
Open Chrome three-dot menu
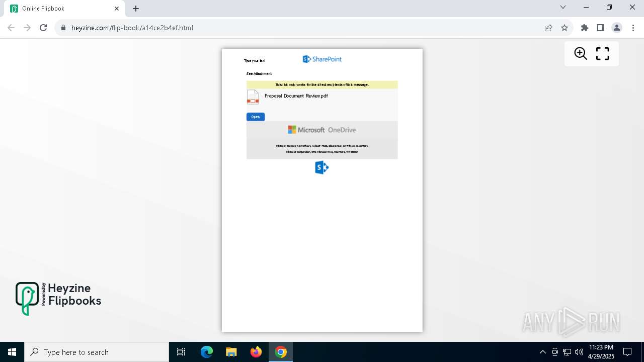632,28
